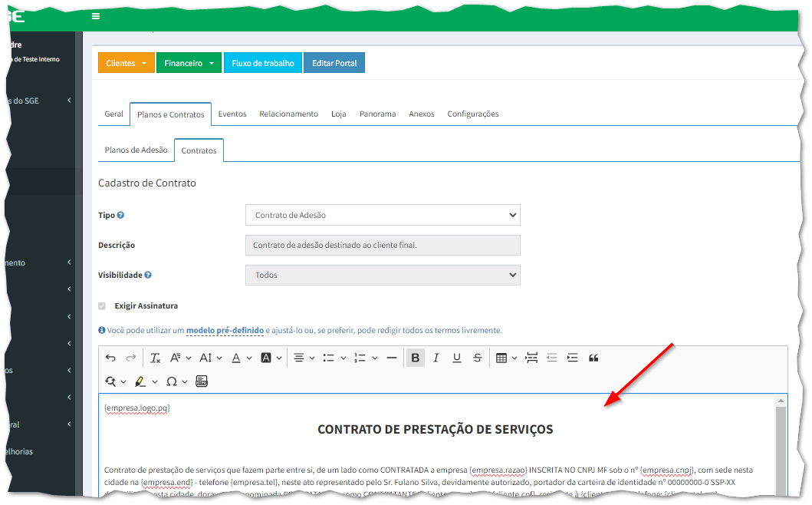812x505 pixels.
Task: Expand the 'do SGE' sidebar item
Action: [x=39, y=101]
